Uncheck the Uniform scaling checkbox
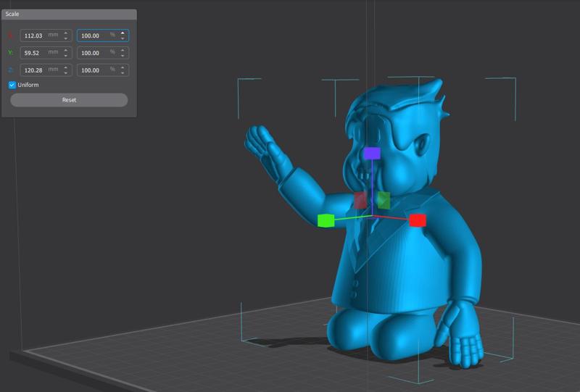 (12, 85)
